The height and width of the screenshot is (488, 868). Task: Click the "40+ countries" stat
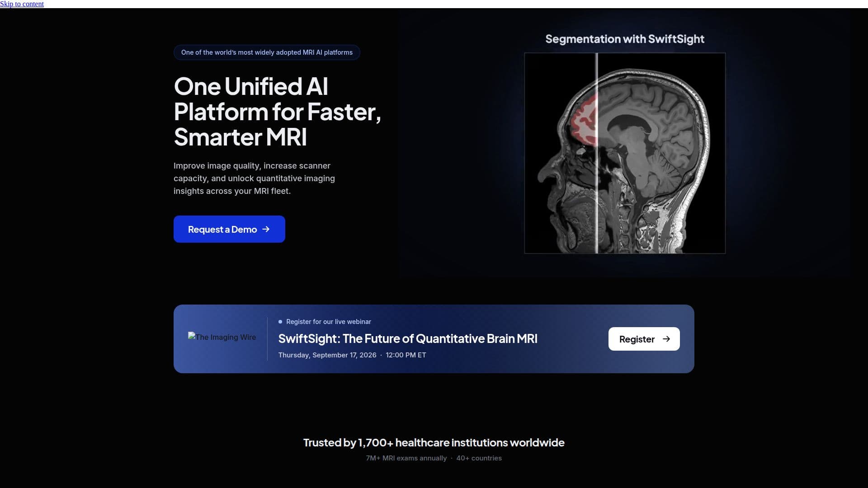tap(479, 458)
